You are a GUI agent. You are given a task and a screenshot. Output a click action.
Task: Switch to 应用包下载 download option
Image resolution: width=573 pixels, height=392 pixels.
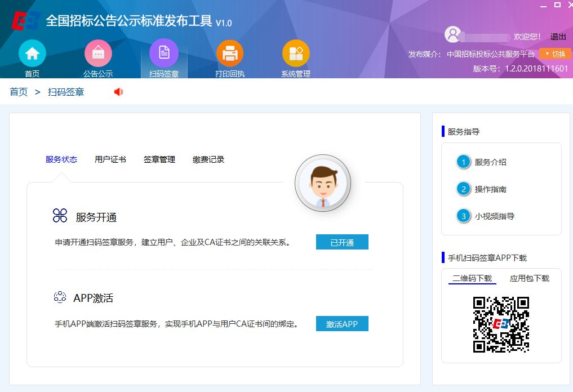coord(530,278)
